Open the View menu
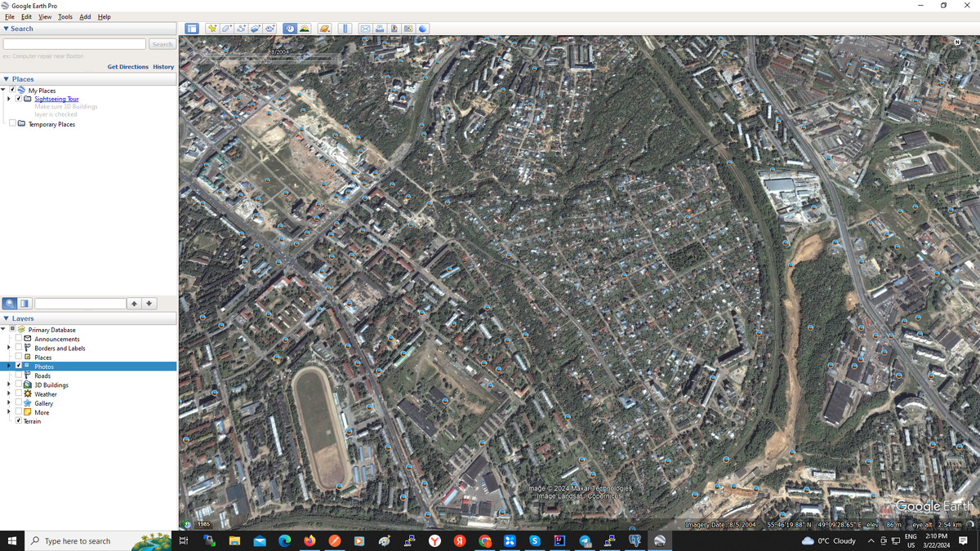Screen dimensions: 980x551 pyautogui.click(x=45, y=16)
